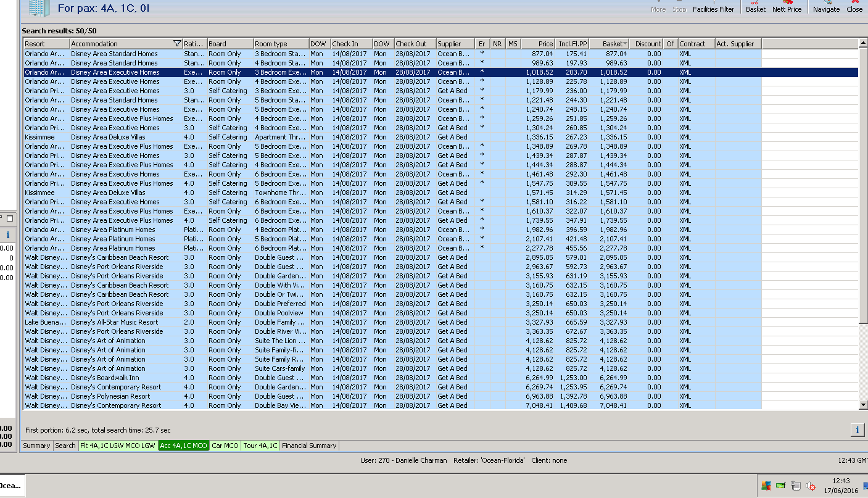The width and height of the screenshot is (868, 498).
Task: Select the Lake Buena... resort cell
Action: pyautogui.click(x=46, y=322)
